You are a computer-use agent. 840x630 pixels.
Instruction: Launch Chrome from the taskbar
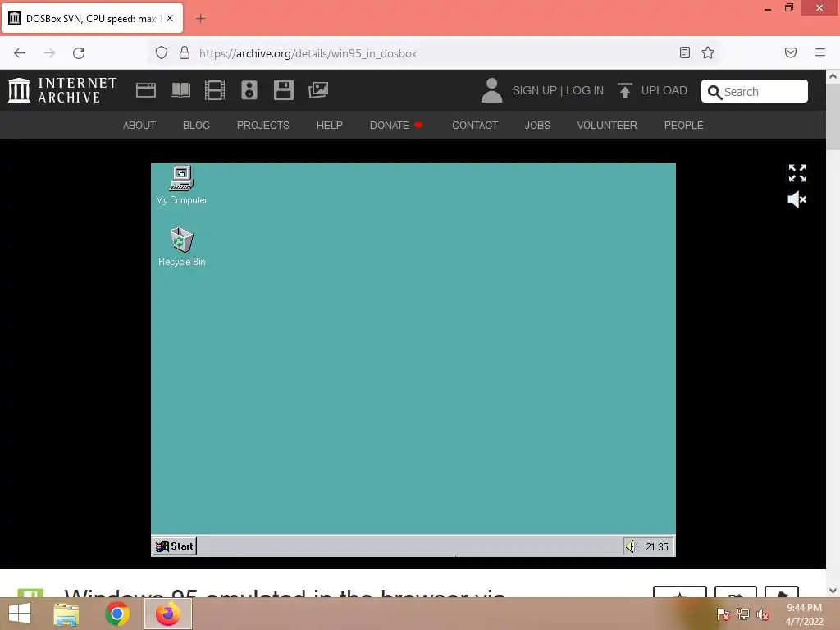pyautogui.click(x=116, y=614)
